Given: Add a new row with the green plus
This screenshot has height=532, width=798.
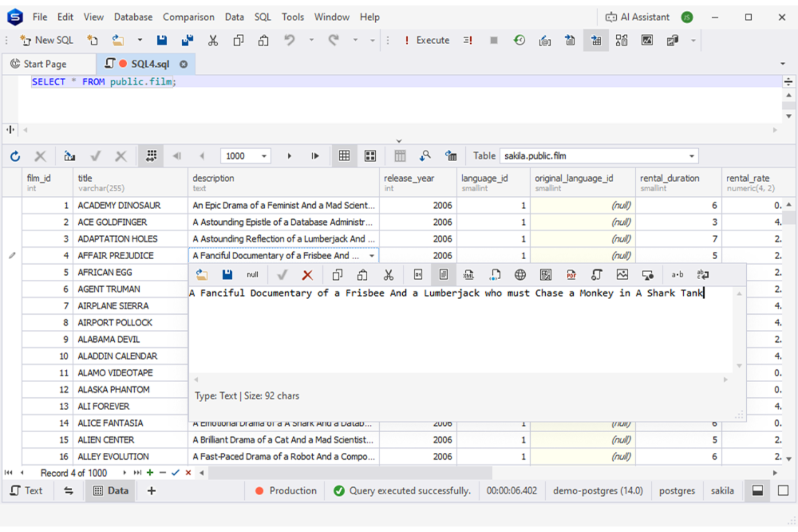Looking at the screenshot, I should pyautogui.click(x=149, y=472).
